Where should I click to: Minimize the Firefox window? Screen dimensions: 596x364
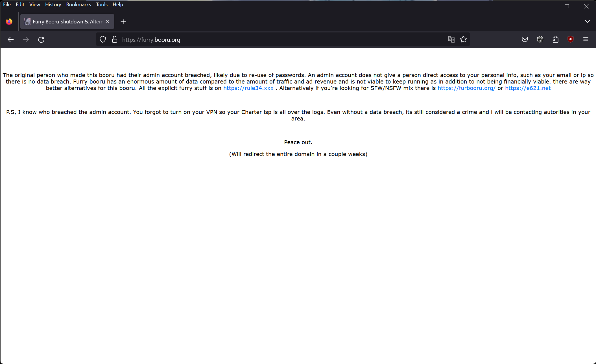coord(547,6)
